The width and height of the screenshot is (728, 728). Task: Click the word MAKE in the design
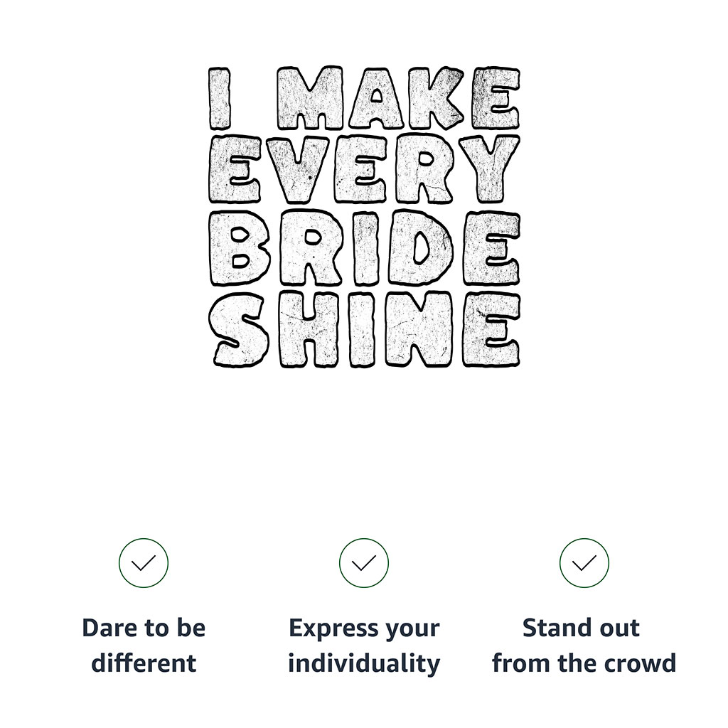coord(398,98)
